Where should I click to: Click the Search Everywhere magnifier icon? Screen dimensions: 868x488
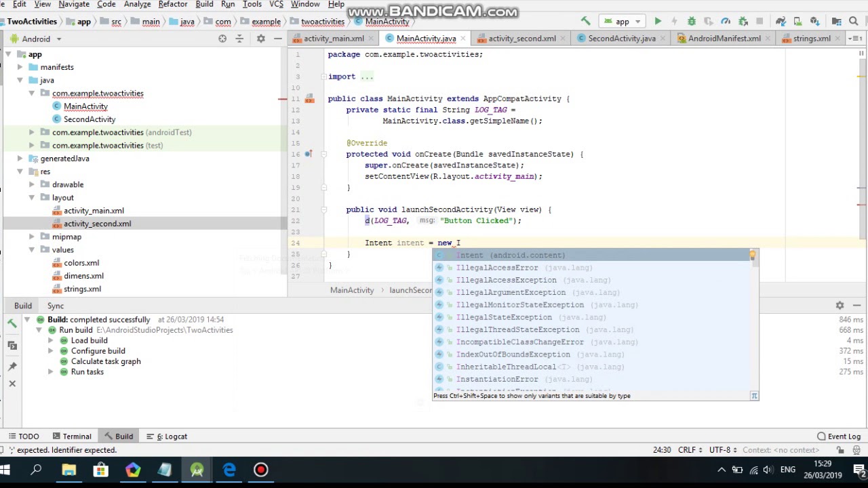tap(854, 21)
